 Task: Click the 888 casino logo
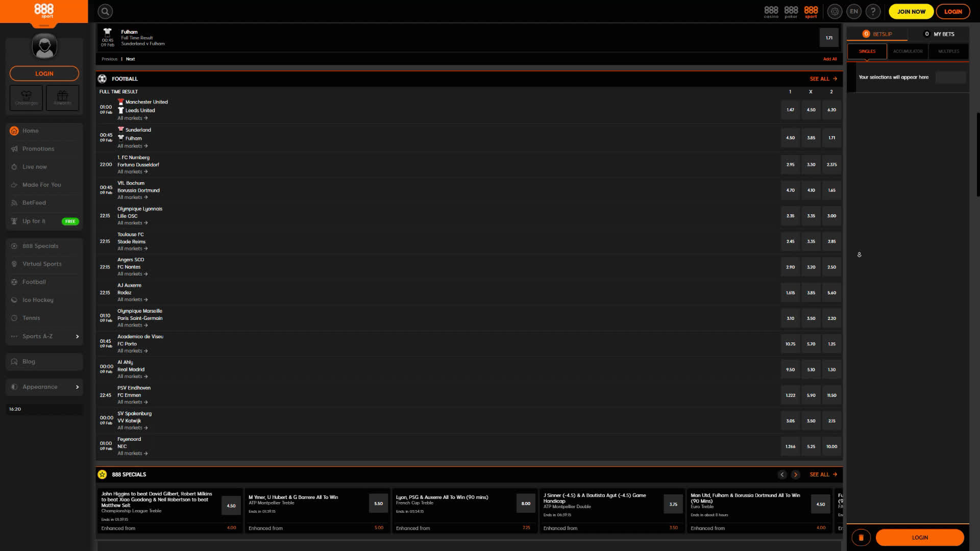pos(771,12)
